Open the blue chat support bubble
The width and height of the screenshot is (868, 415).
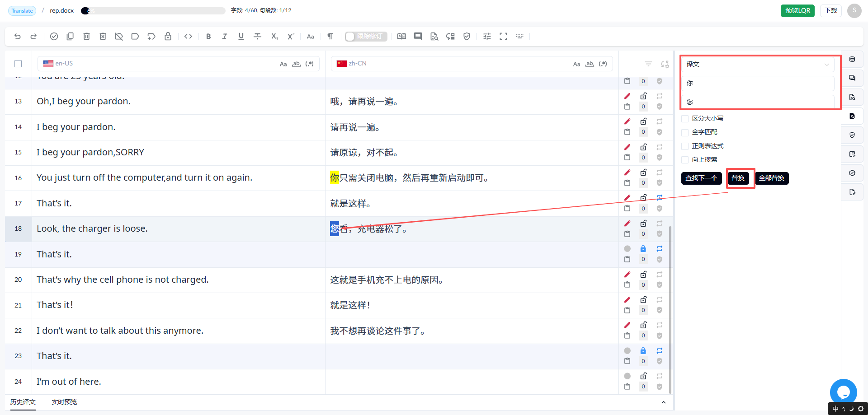(x=844, y=392)
